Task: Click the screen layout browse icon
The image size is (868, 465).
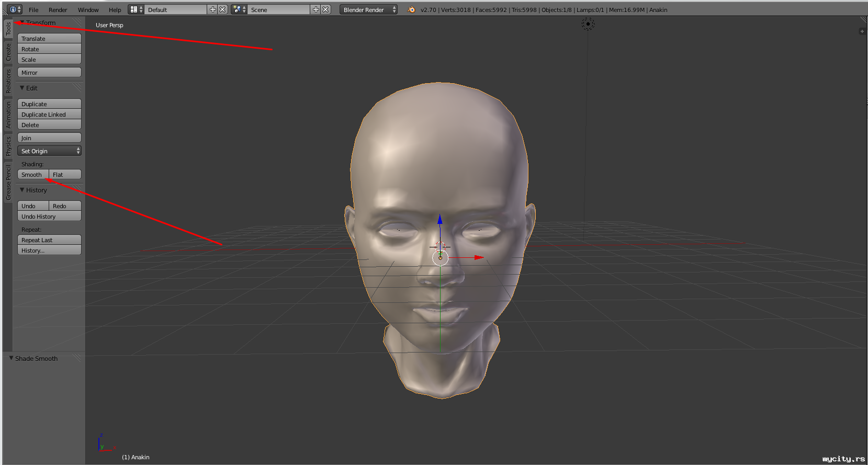Action: point(136,9)
